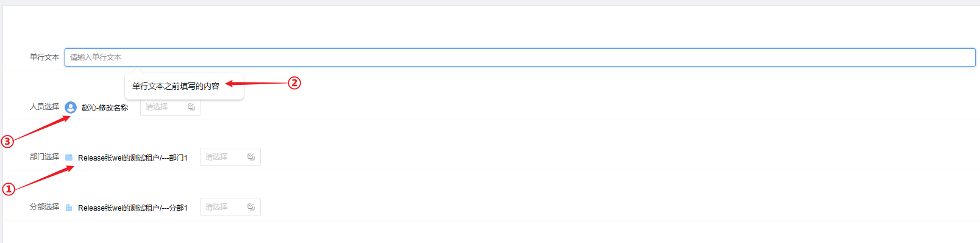Click the picker icon in the 部门选择 box
Screen dimensions: 980x243
point(251,157)
